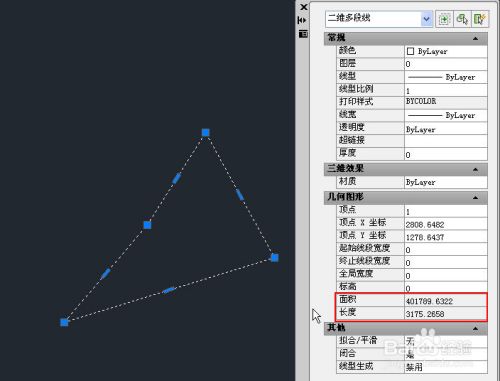Image resolution: width=500 pixels, height=381 pixels.
Task: Open the palette properties menu icon
Action: click(x=303, y=34)
